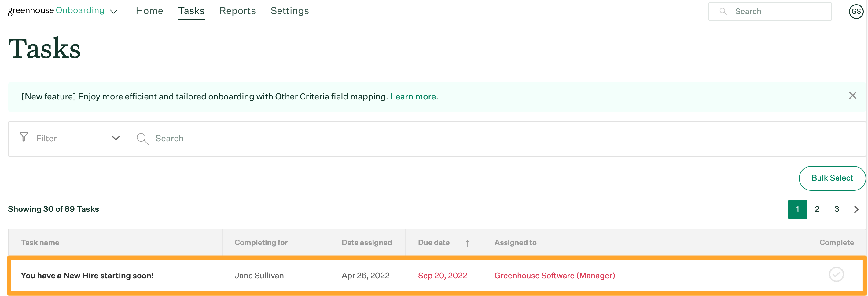
Task: Sort by Date assigned column header
Action: (x=367, y=243)
